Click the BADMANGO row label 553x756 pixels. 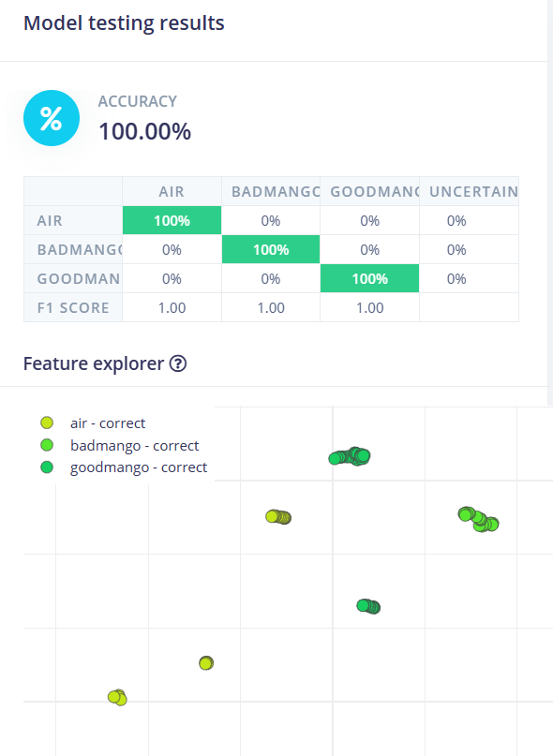tap(73, 249)
